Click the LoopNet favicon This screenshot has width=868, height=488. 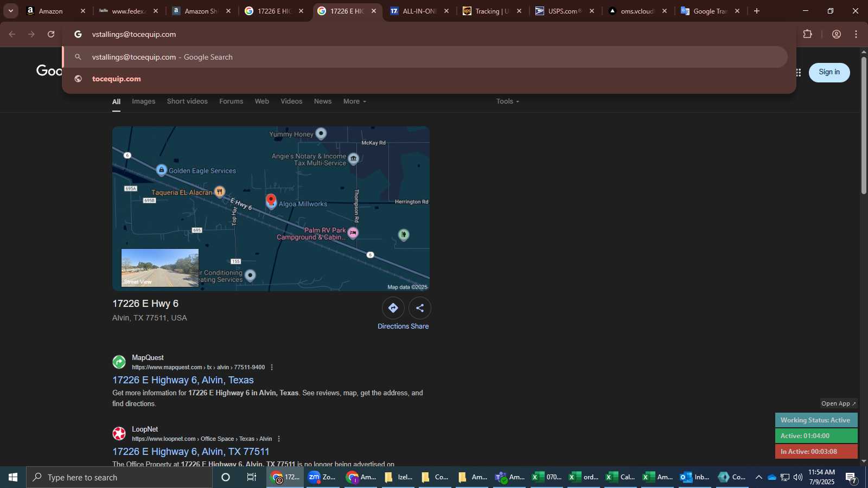pos(119,434)
